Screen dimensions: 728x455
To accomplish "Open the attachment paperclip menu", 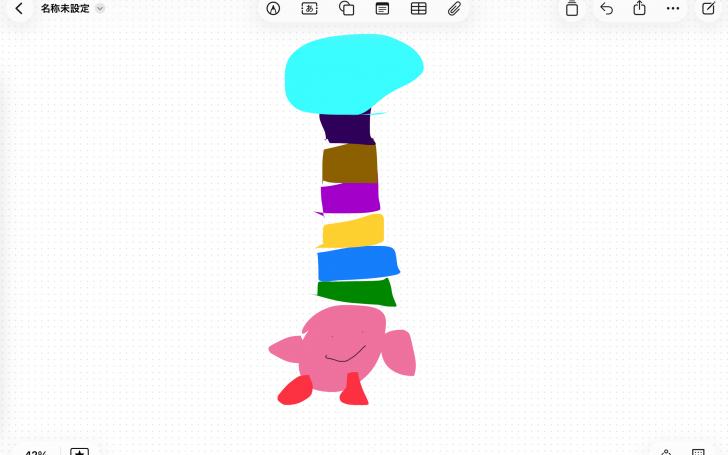I will (x=454, y=8).
